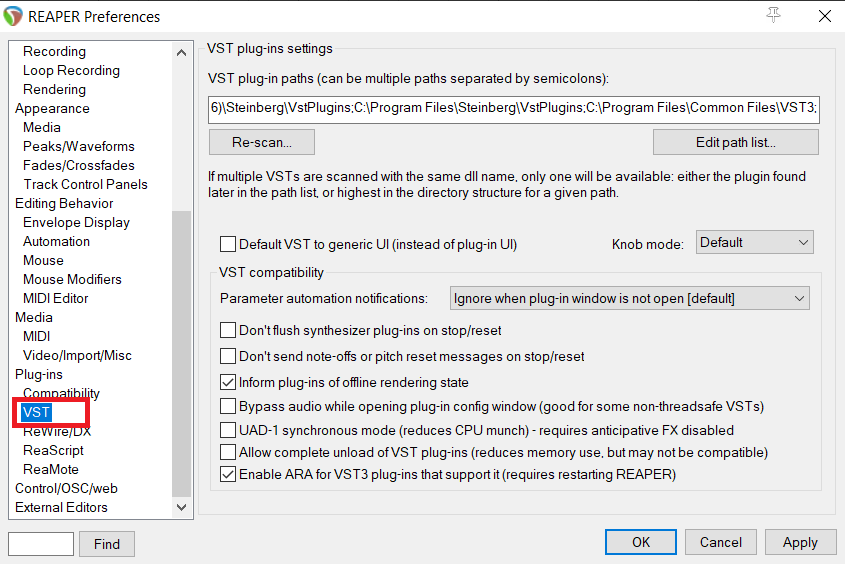
Task: Click the VST plug-in paths text field
Action: pos(514,108)
